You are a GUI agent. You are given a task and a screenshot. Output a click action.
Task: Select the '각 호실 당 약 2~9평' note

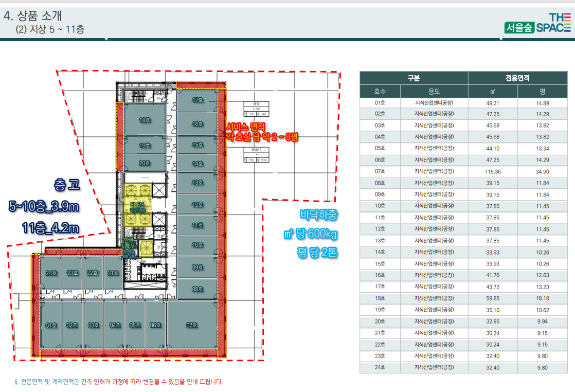(x=262, y=137)
